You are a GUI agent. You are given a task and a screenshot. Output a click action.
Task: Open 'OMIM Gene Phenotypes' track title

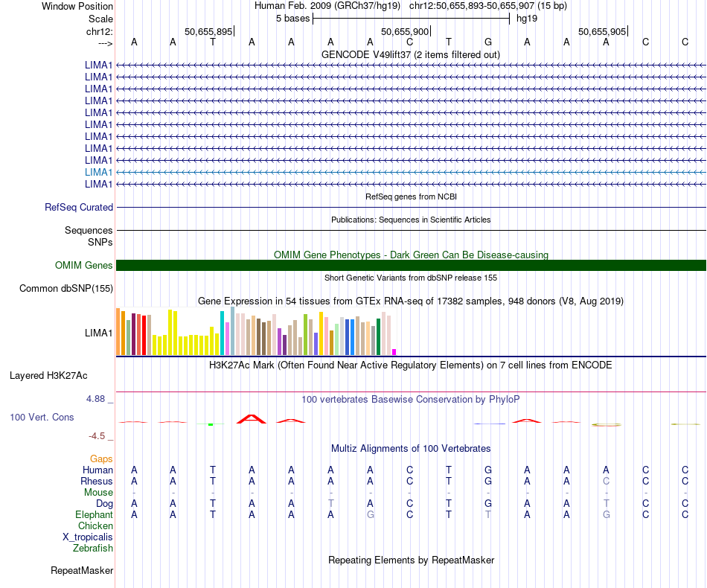(x=411, y=255)
